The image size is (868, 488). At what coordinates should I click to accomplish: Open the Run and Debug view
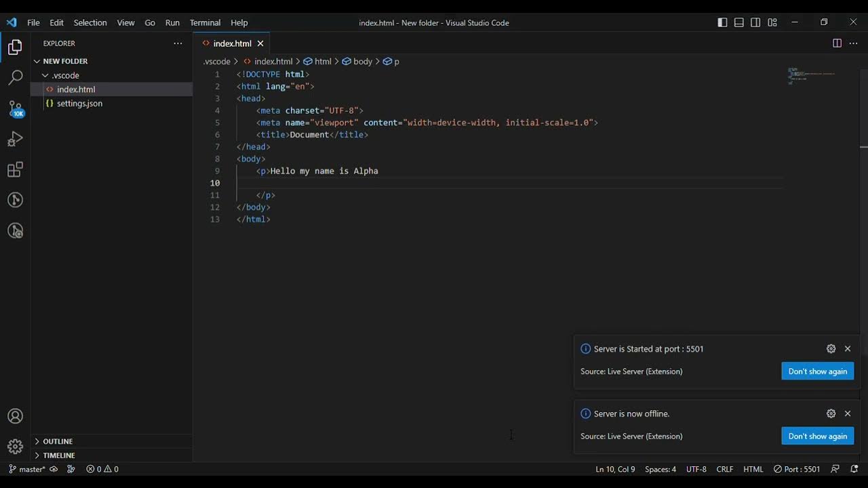[x=15, y=139]
